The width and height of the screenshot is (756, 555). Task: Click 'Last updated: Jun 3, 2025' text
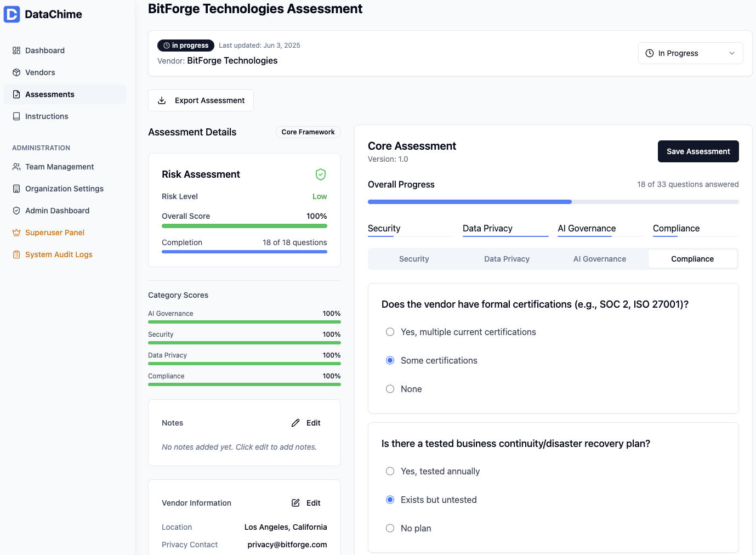[259, 46]
